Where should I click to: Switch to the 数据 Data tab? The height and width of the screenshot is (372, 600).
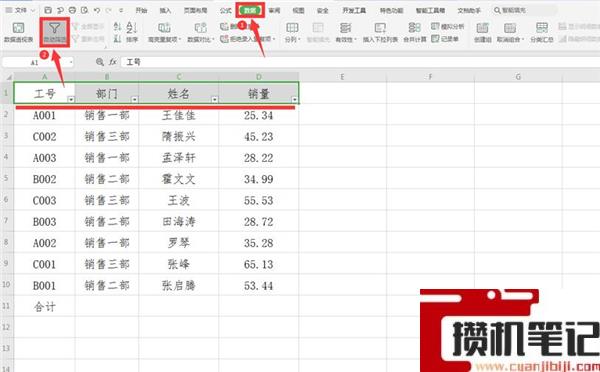click(x=250, y=10)
